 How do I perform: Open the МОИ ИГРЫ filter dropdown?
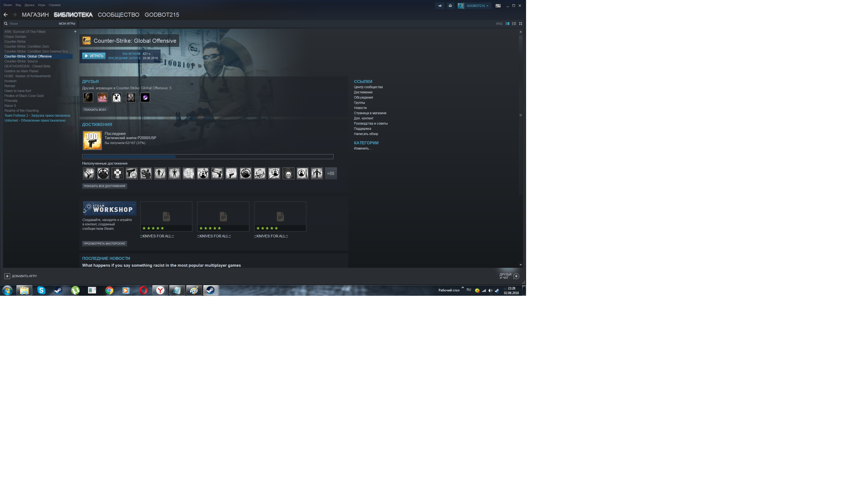[x=67, y=24]
